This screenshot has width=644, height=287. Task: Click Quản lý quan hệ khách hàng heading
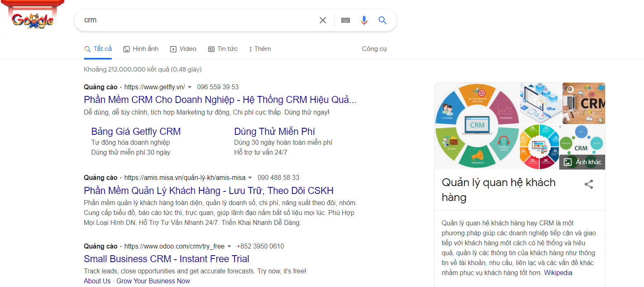point(499,190)
